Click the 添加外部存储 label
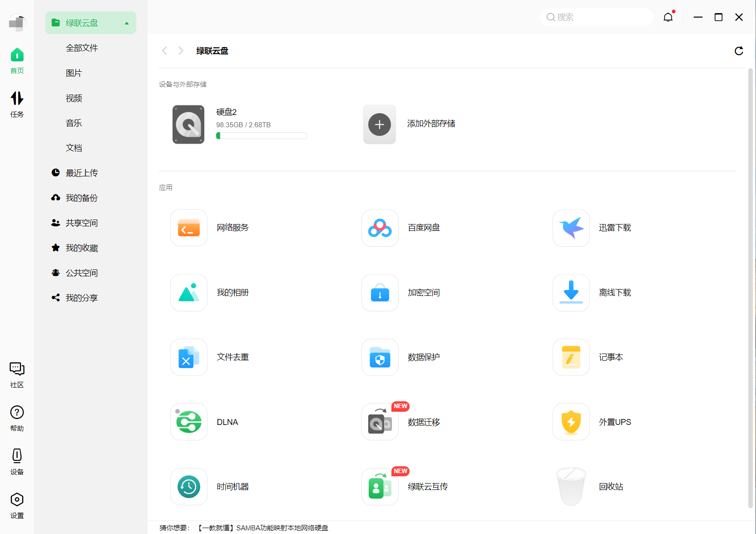This screenshot has height=534, width=756. coord(431,124)
